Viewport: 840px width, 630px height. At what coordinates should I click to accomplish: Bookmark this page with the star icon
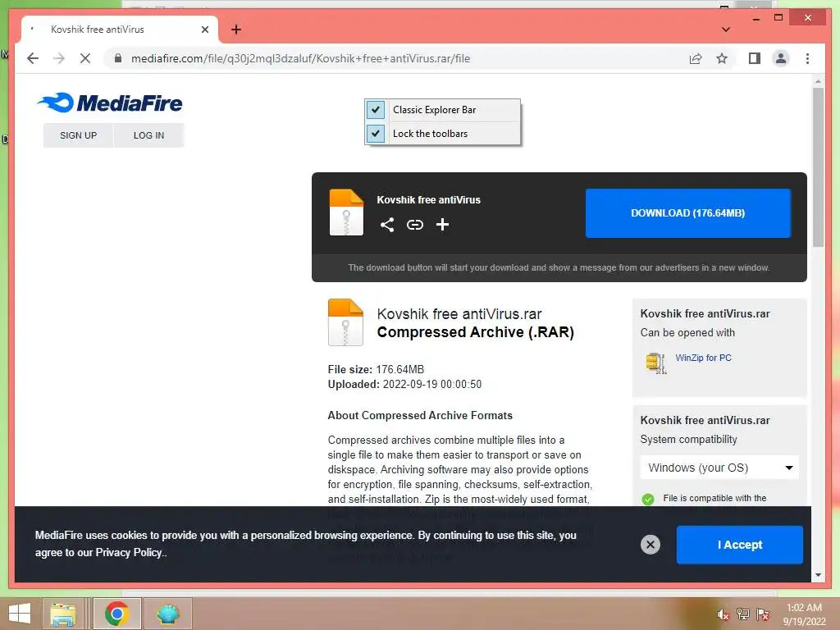(722, 58)
